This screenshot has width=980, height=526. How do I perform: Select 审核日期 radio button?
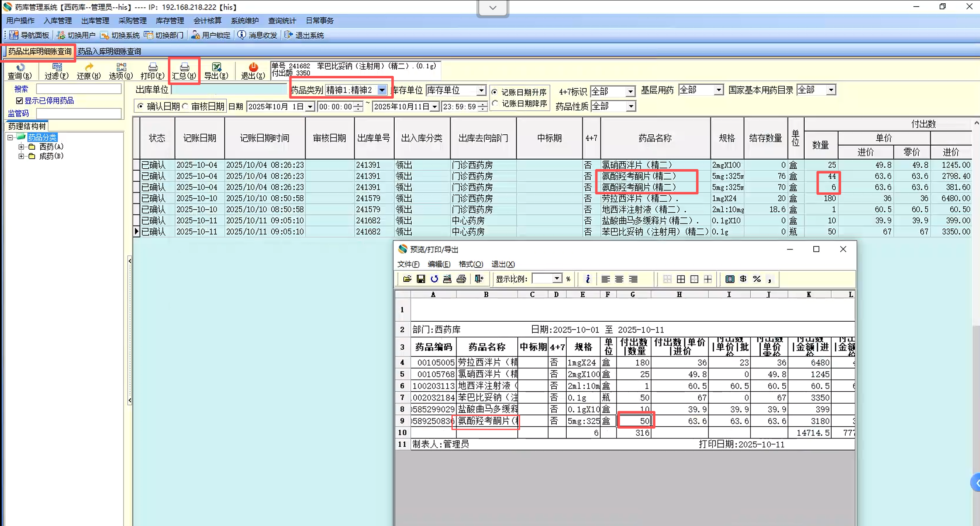pos(186,107)
